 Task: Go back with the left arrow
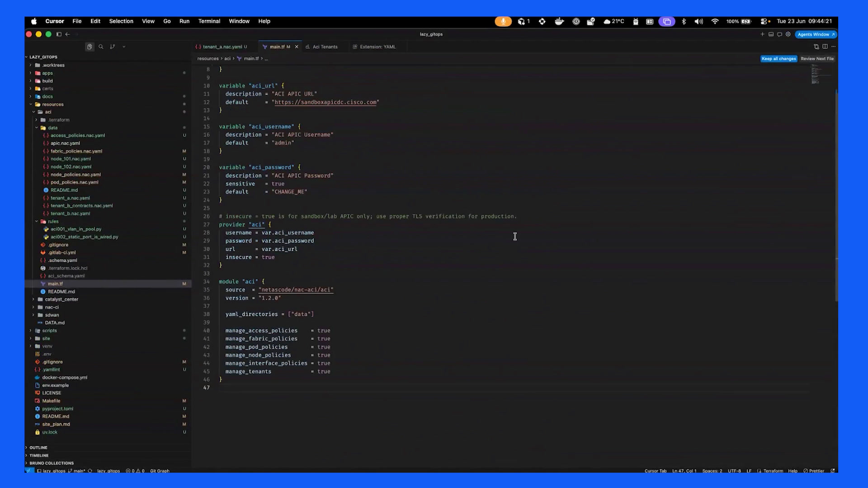point(67,34)
